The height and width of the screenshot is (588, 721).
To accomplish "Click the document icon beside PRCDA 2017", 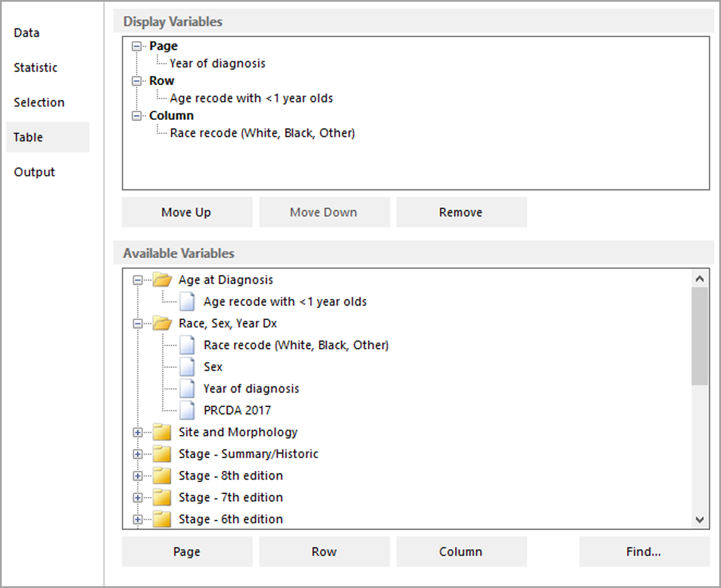I will [187, 410].
